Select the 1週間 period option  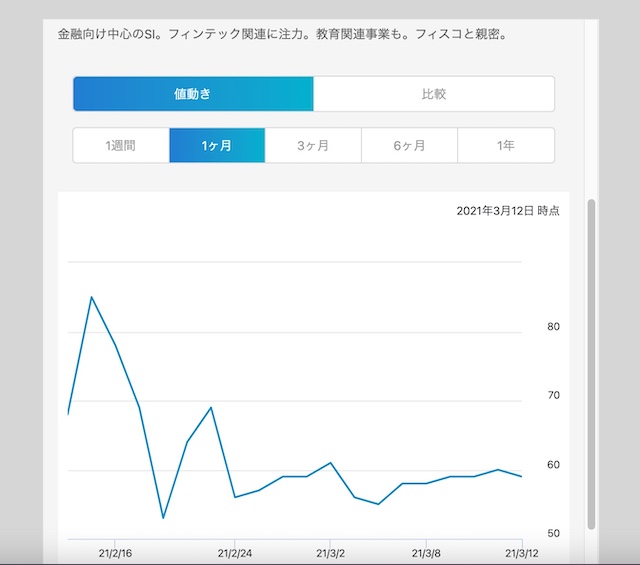coord(121,145)
